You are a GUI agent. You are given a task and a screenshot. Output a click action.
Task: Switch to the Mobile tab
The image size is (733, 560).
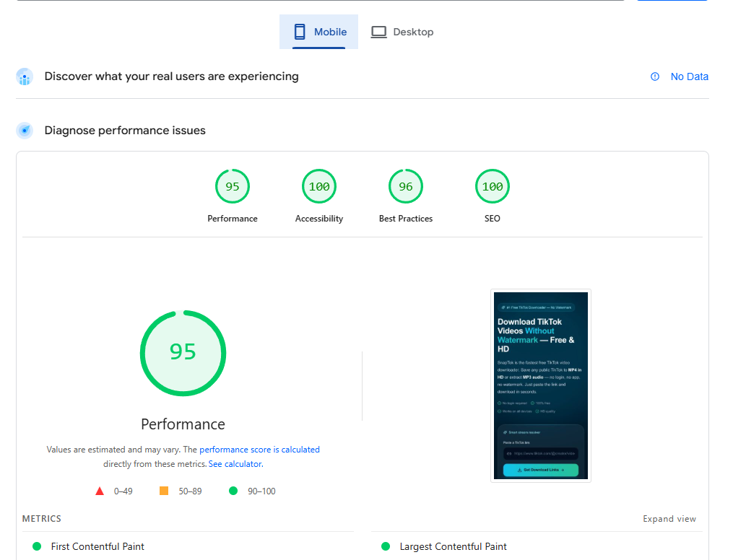click(x=318, y=32)
